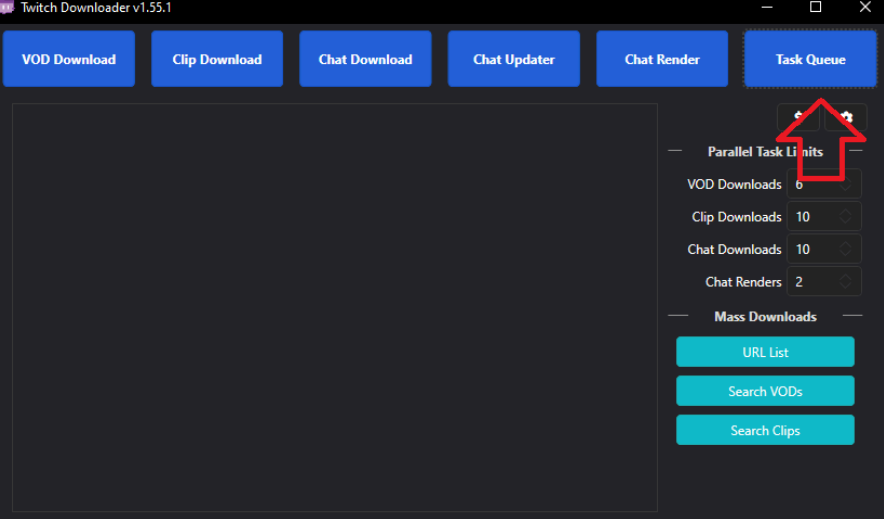Click the Chat Downloads value 10
The image size is (884, 519).
[803, 249]
